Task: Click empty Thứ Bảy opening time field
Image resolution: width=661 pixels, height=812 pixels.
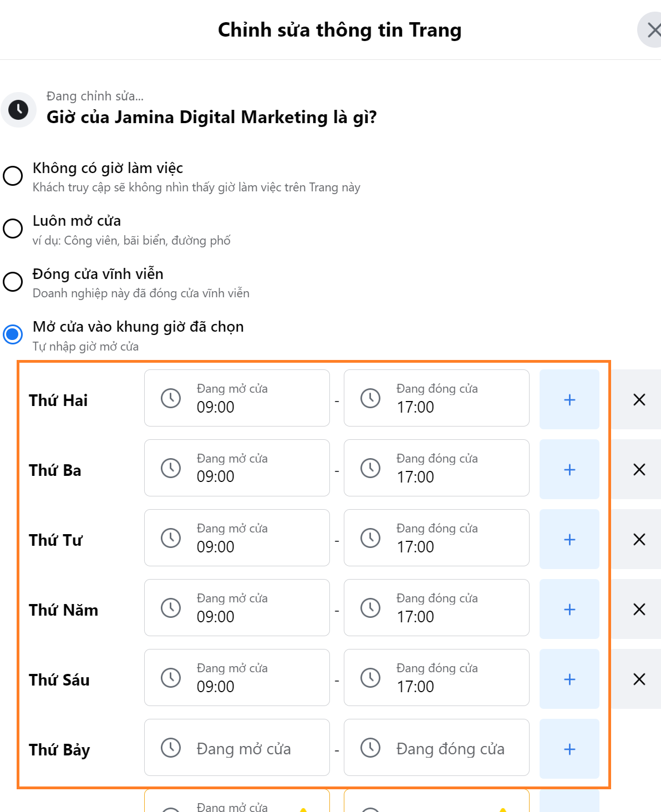Action: click(237, 748)
